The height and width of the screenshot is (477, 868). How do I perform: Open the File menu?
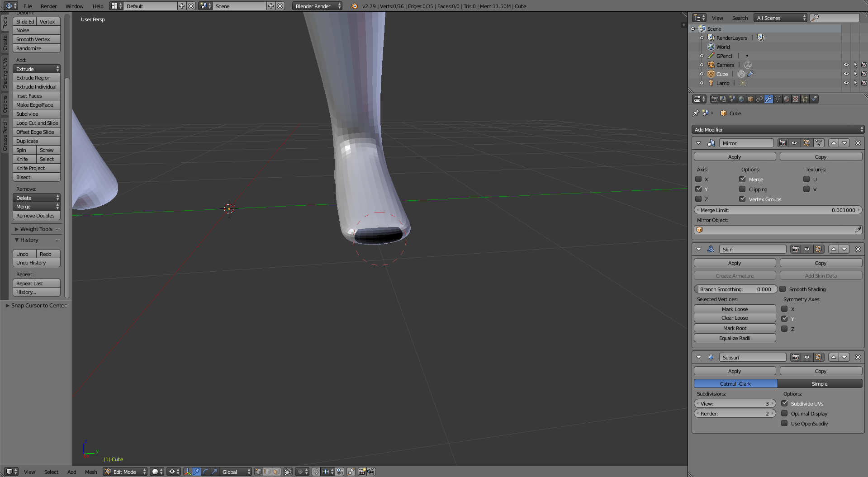[28, 6]
